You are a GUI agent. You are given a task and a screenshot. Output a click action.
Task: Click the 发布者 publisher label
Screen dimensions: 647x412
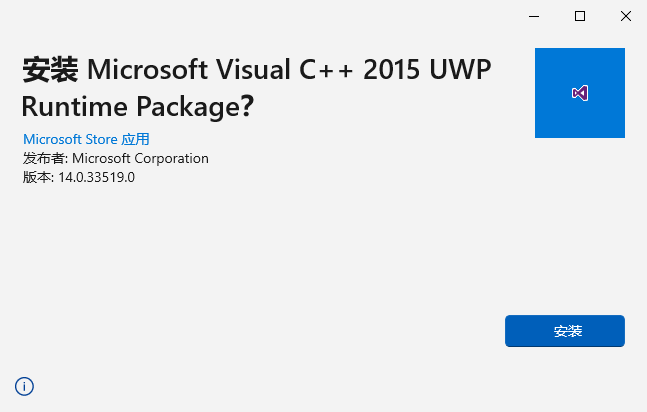[45, 158]
